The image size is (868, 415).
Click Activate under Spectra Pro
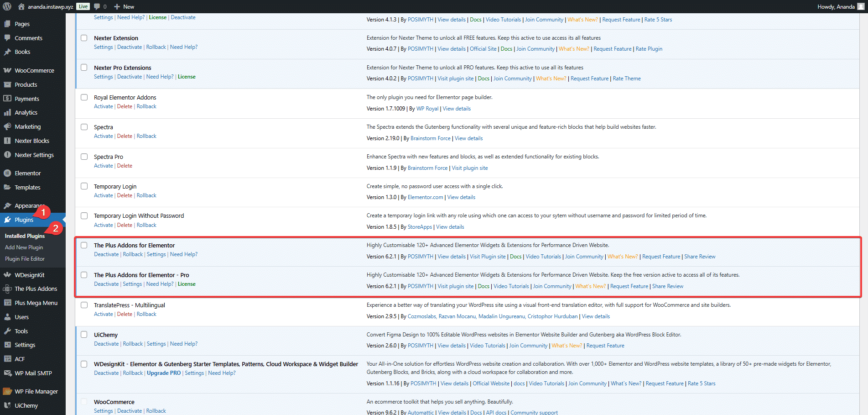coord(103,166)
